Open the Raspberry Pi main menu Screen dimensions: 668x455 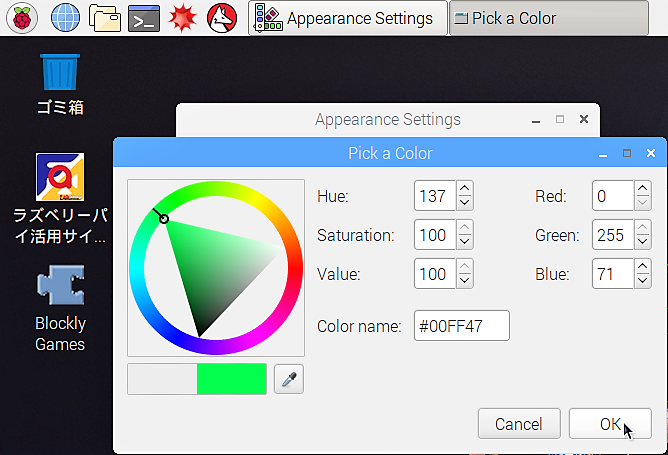(22, 18)
